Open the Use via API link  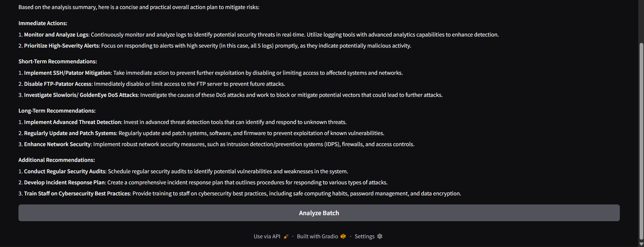pos(267,236)
